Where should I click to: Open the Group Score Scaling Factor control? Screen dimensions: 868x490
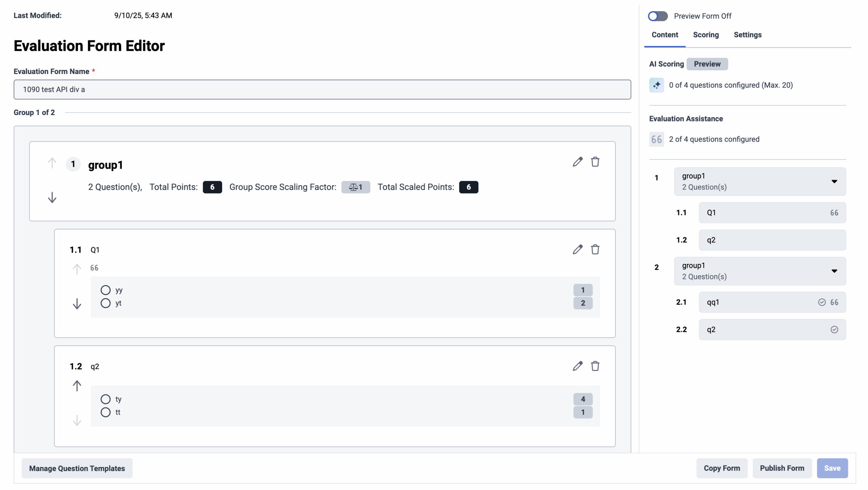coord(355,187)
